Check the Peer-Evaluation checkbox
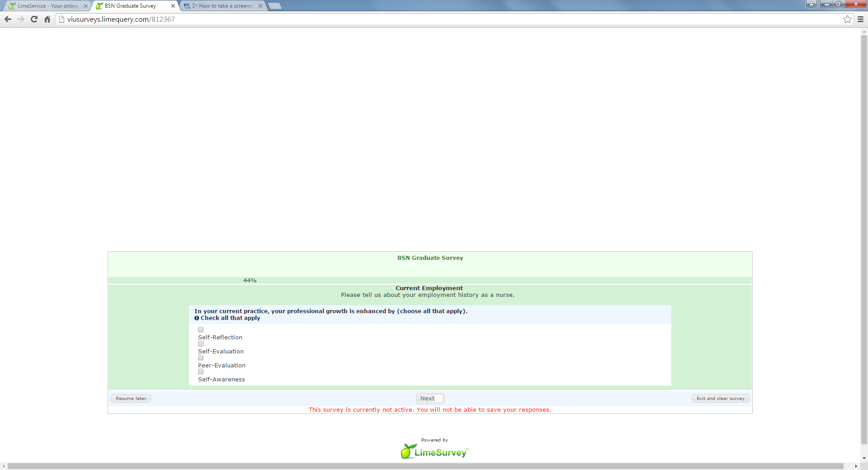Viewport: 868px width, 470px height. click(x=201, y=357)
